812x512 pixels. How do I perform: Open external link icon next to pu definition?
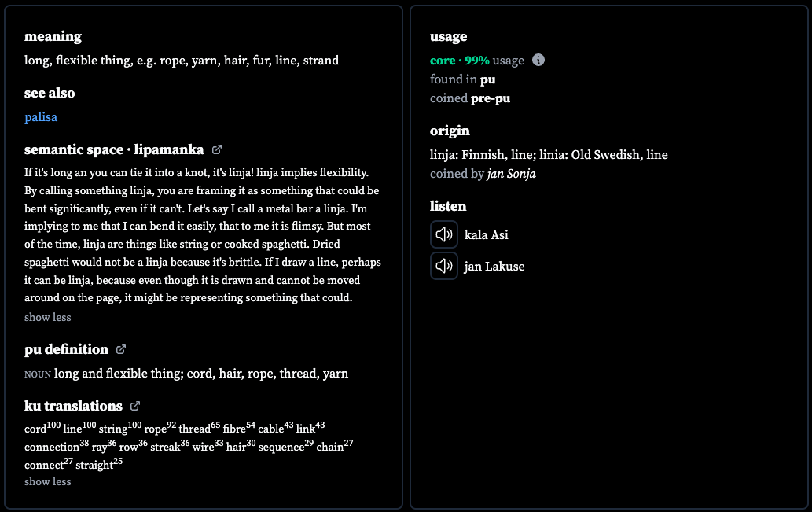[121, 349]
